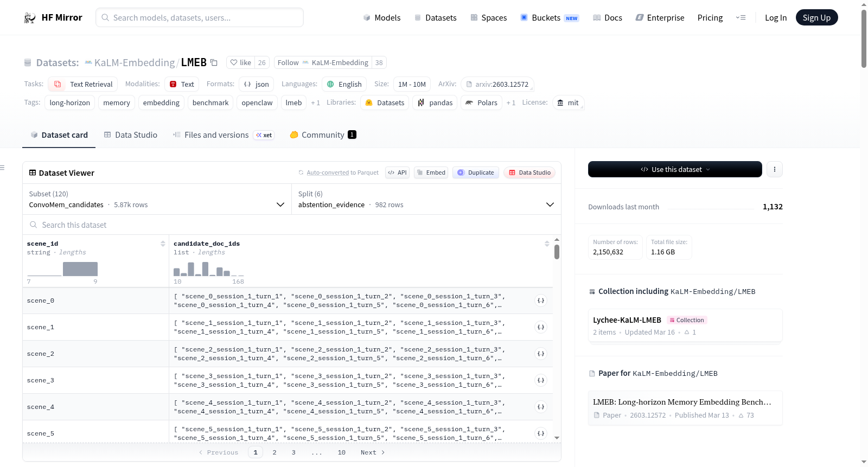Open Data Studio from the viewer header
Viewport: 868px width, 467px height.
tap(529, 172)
